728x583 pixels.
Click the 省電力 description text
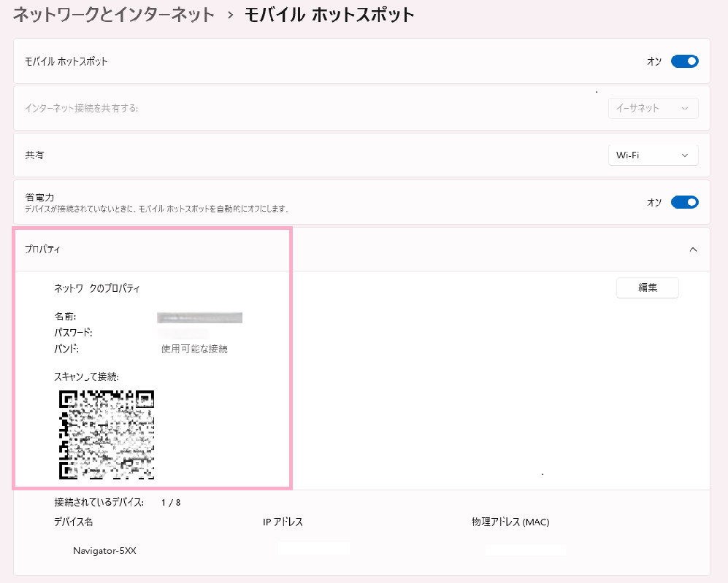[x=157, y=209]
